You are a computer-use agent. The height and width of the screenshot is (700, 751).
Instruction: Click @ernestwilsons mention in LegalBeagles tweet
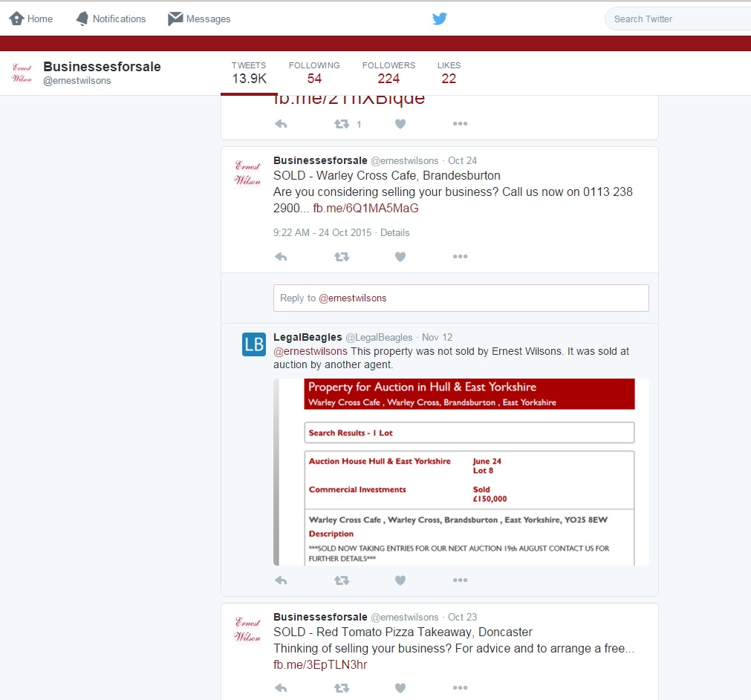pos(311,351)
